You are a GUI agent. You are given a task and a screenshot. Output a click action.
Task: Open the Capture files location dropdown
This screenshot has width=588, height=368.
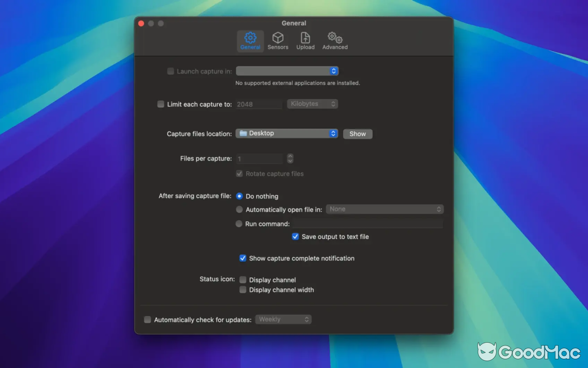pos(287,133)
